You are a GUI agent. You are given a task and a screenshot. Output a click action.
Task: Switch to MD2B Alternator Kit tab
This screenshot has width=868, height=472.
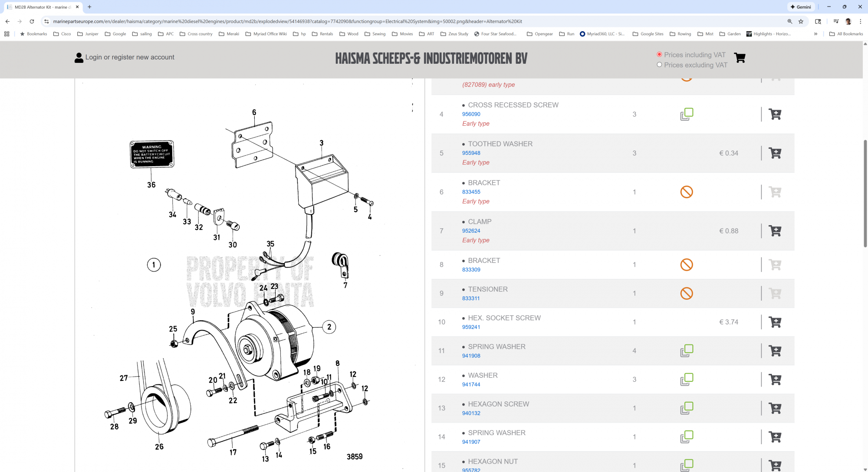point(41,7)
